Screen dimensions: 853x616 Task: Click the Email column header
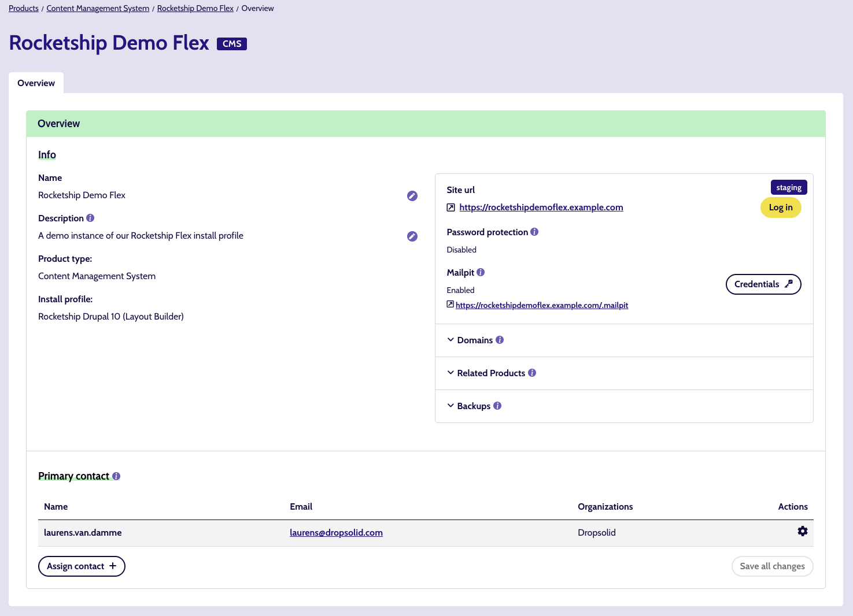pos(301,507)
